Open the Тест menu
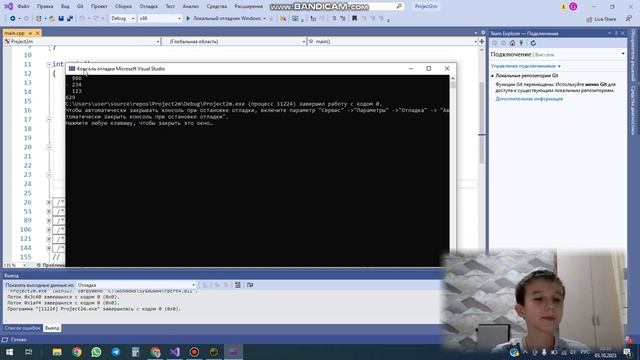The height and width of the screenshot is (360, 640). (x=170, y=7)
